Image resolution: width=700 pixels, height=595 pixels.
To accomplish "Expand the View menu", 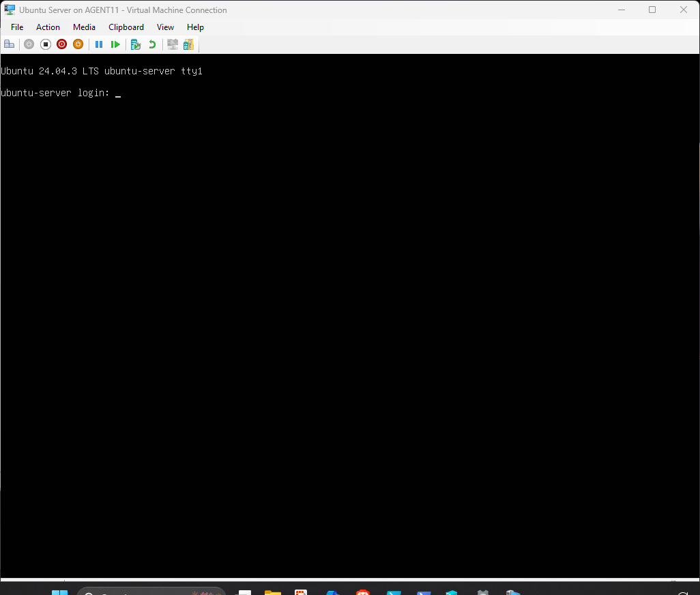I will pyautogui.click(x=165, y=27).
